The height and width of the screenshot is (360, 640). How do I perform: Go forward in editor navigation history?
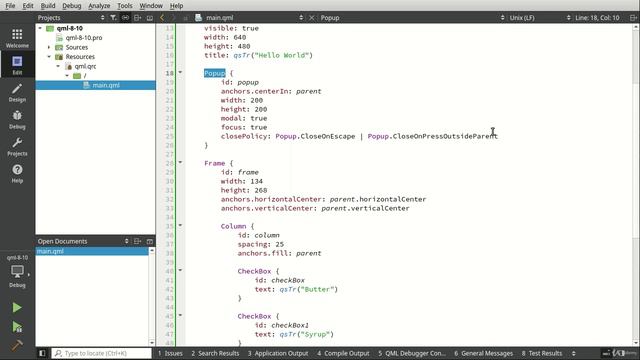point(173,18)
